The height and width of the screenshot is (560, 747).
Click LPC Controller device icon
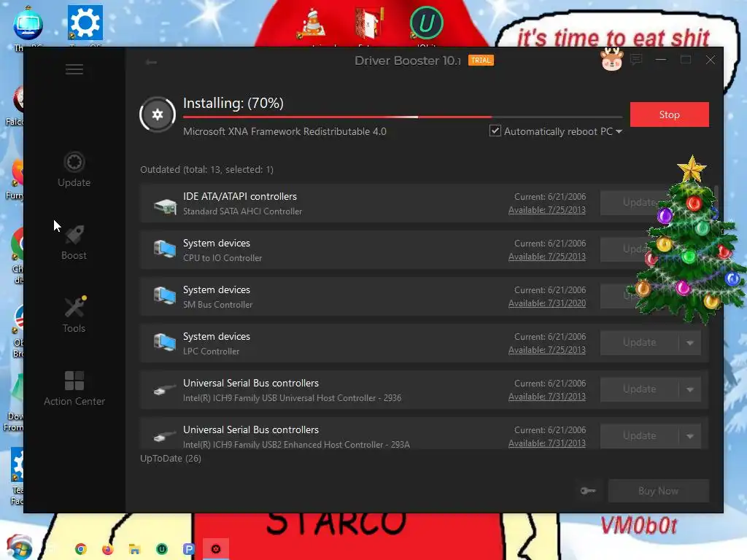coord(165,343)
